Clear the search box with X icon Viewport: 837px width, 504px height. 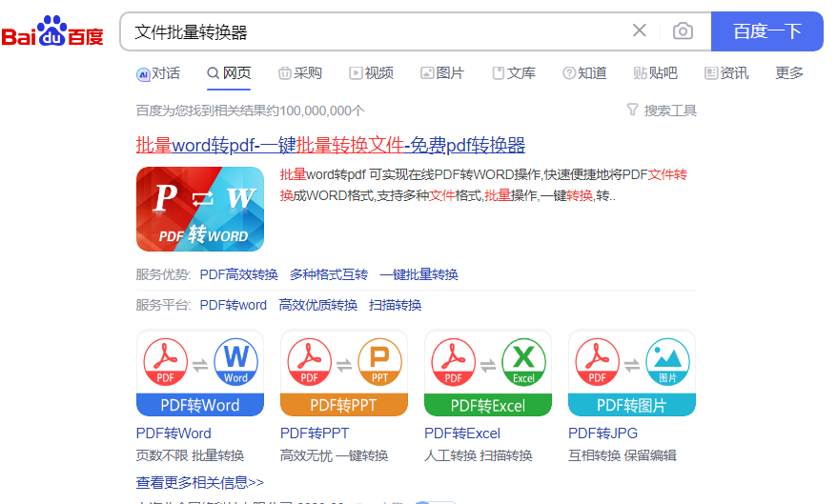(639, 30)
